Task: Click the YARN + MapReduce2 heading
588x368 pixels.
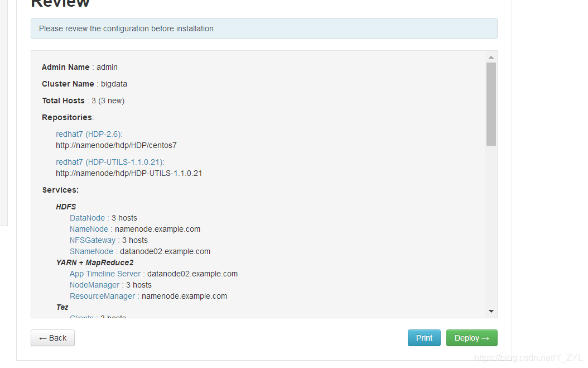Action: (95, 263)
